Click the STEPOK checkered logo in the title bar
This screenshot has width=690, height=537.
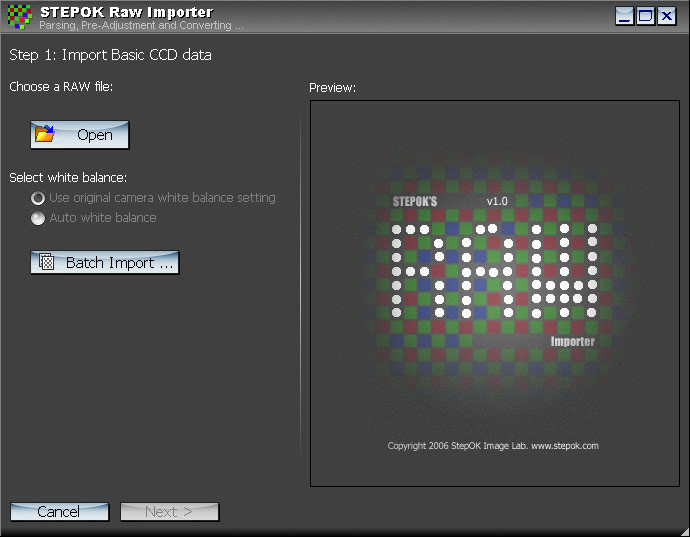19,17
